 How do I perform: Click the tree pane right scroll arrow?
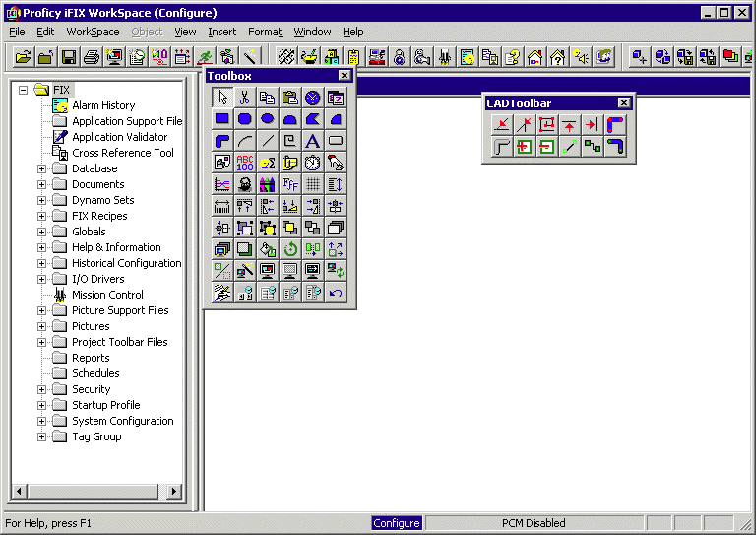pos(174,492)
